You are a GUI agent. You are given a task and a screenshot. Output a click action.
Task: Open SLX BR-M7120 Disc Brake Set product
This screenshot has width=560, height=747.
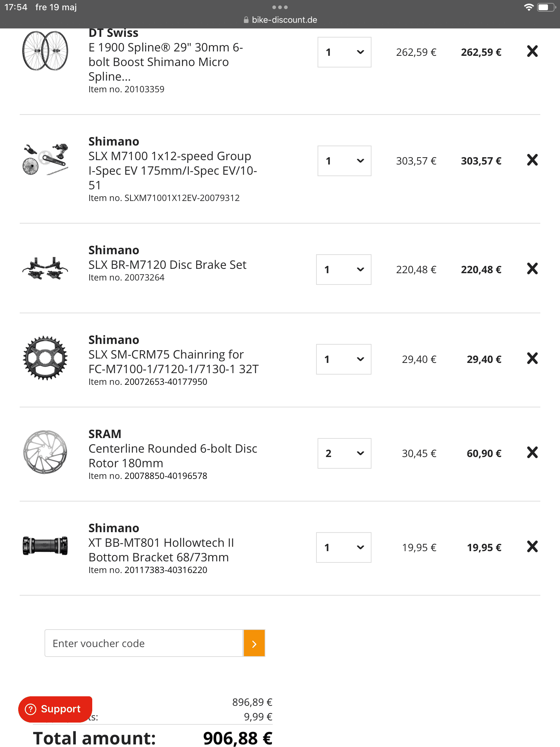click(167, 265)
